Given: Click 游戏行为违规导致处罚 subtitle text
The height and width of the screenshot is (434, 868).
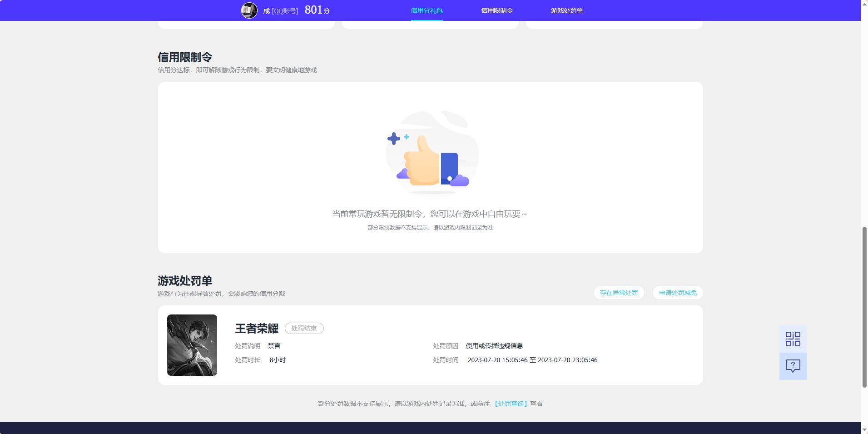Looking at the screenshot, I should [x=221, y=294].
